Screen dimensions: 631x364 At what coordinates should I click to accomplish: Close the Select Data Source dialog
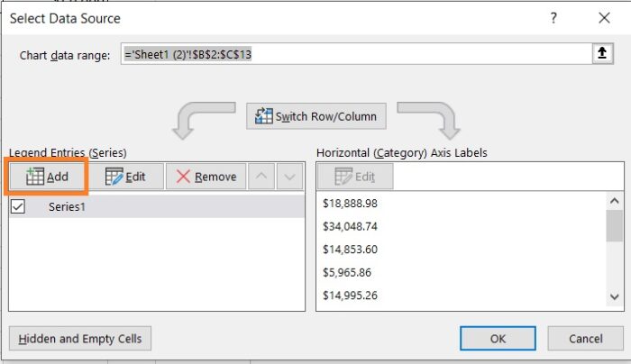pyautogui.click(x=603, y=18)
